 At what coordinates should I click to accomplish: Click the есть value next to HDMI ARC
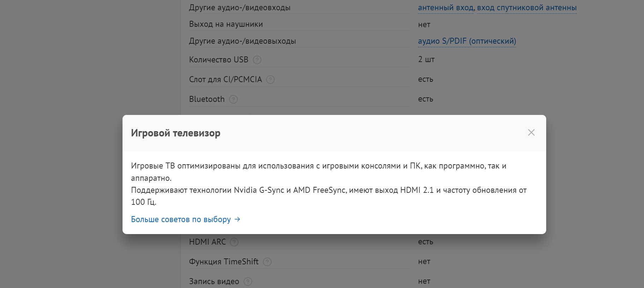pos(425,242)
